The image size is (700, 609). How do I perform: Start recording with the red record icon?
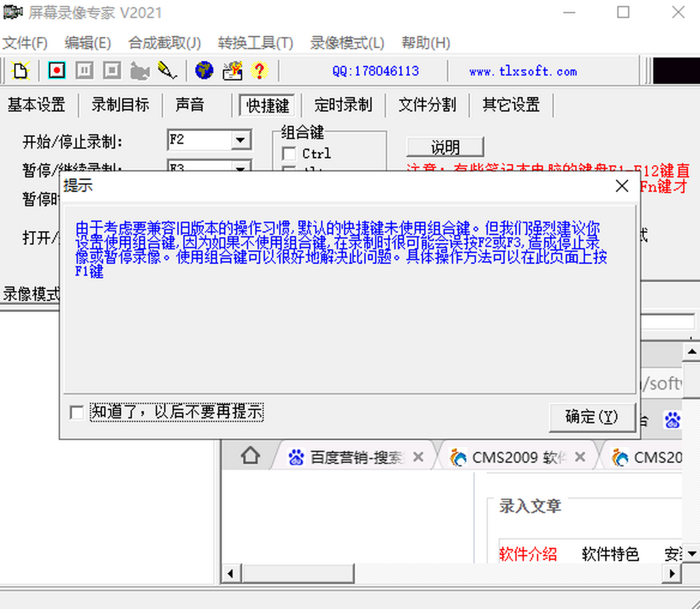[57, 71]
